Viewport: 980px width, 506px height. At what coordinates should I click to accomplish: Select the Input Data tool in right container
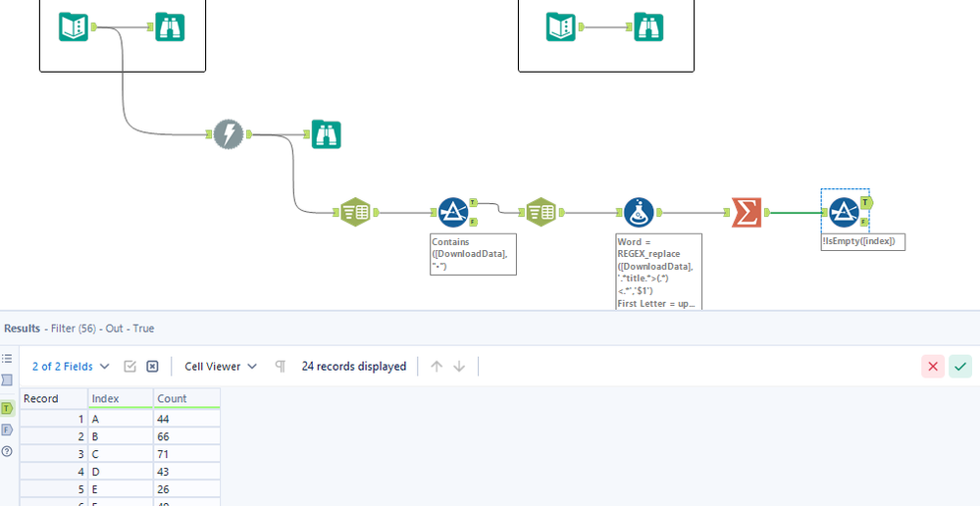coord(560,26)
